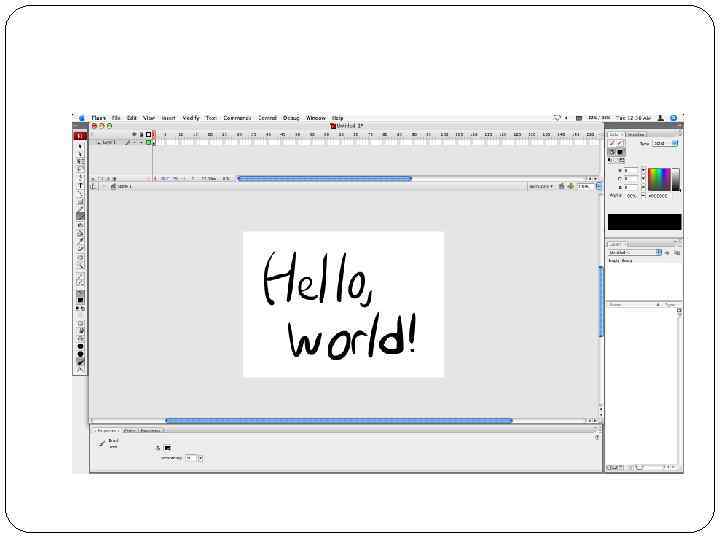This screenshot has width=720, height=540.
Task: Toggle Show/Hide All Layers eye icon
Action: [135, 135]
